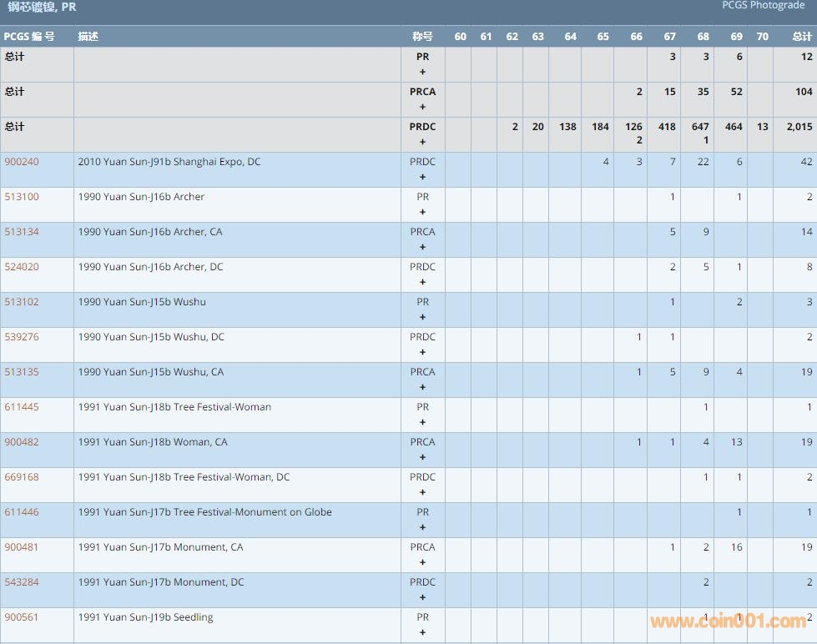Expand plus for 1990 Wushu CA row
Screen dimensions: 817x644
click(422, 388)
